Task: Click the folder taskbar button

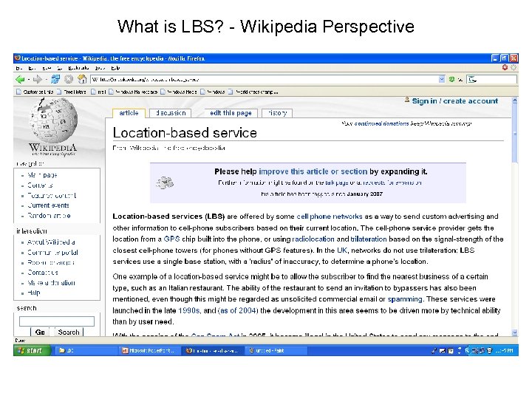Action: (x=86, y=351)
